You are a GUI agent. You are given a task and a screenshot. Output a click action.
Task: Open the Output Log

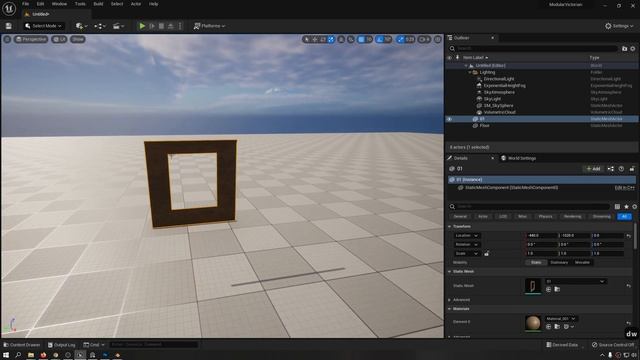tap(62, 345)
